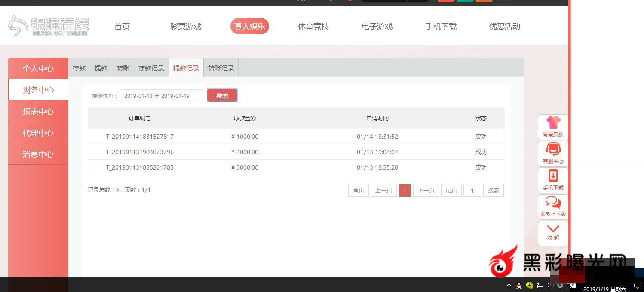Screen dimensions: 644x292
Task: Go to 下一页 in pagination
Action: [426, 190]
